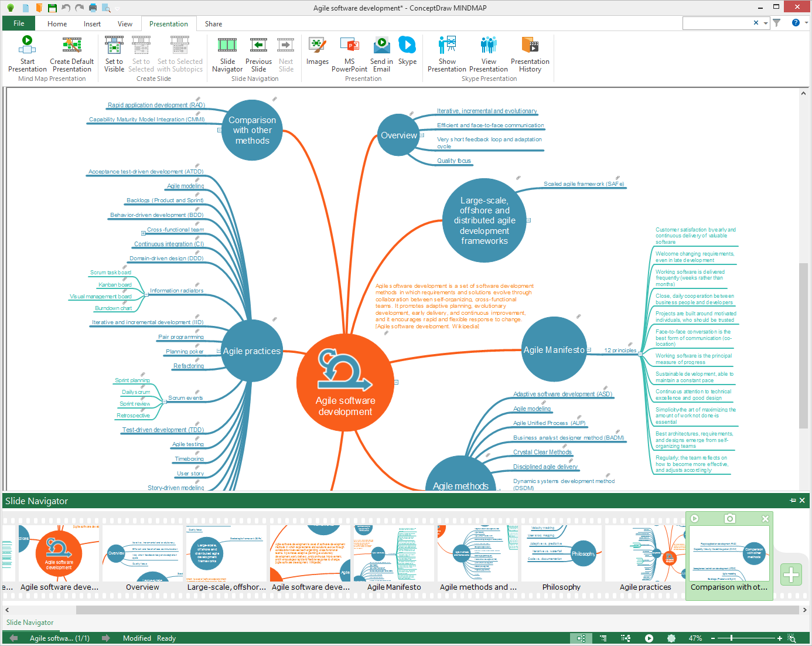Open the quick access toolbar dropdown
This screenshot has width=812, height=646.
coord(117,8)
